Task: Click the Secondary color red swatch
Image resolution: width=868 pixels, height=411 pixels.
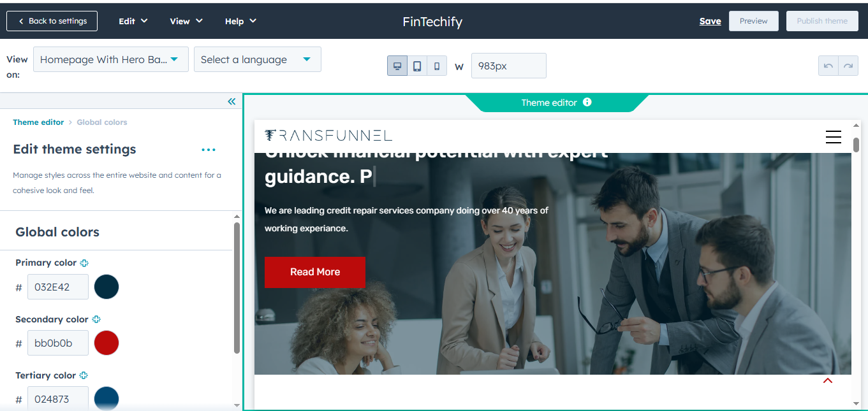Action: click(107, 343)
